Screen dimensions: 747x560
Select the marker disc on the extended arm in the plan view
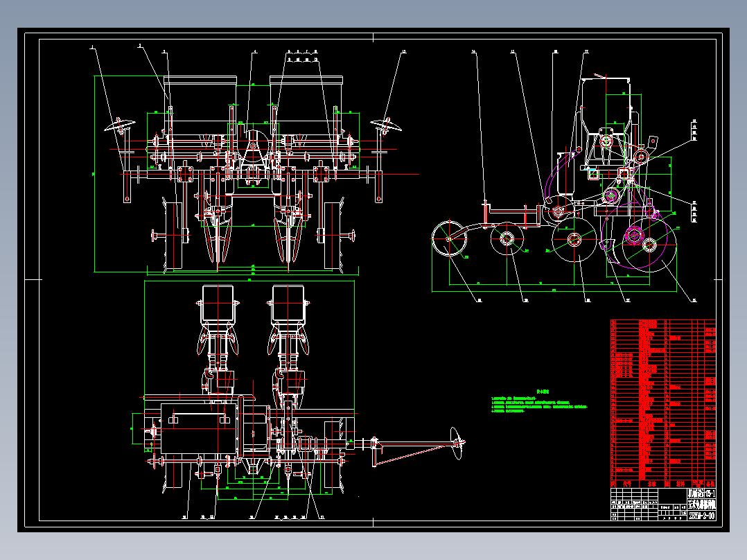pos(457,444)
